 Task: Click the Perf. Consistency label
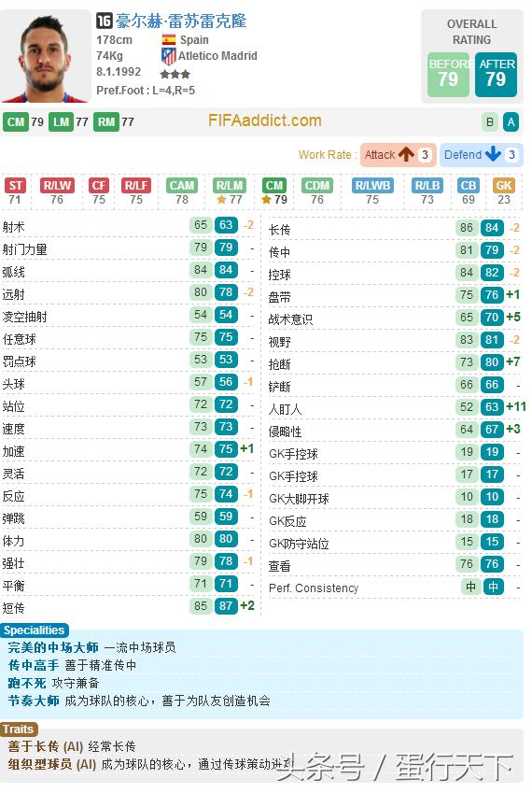point(314,588)
